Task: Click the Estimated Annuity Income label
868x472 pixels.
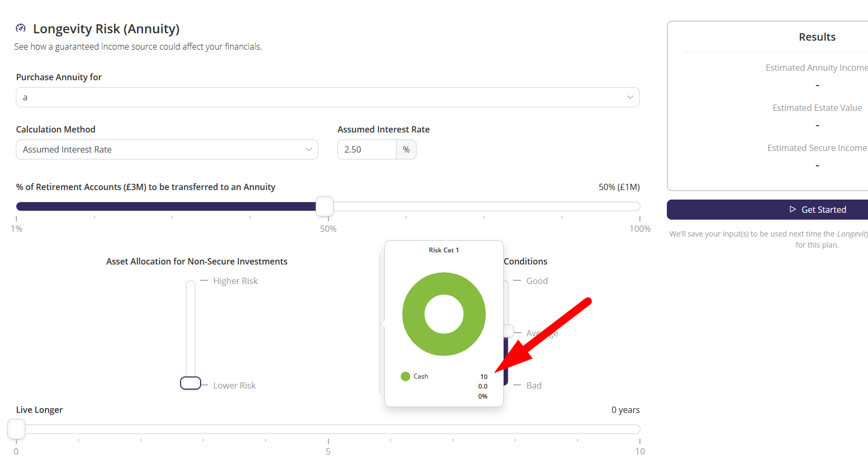Action: 817,68
